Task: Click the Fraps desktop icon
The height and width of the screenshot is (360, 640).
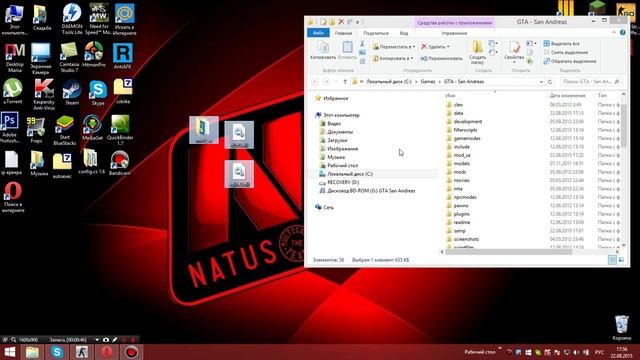Action: point(36,130)
